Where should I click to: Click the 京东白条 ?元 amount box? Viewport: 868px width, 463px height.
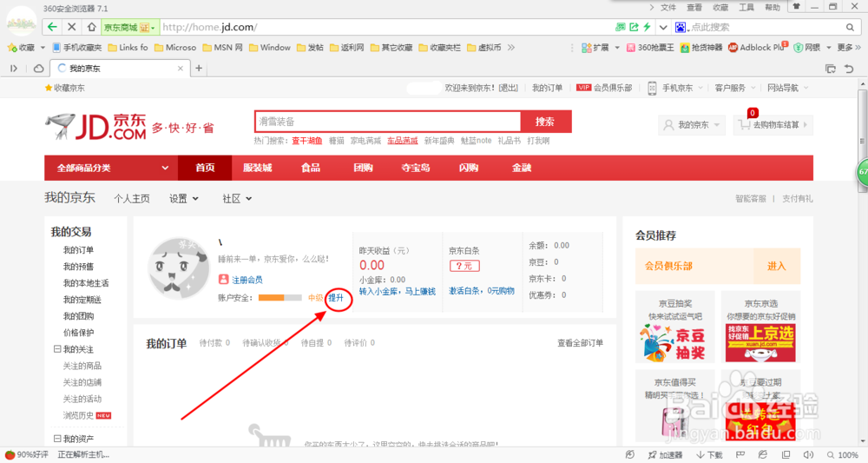click(x=464, y=266)
